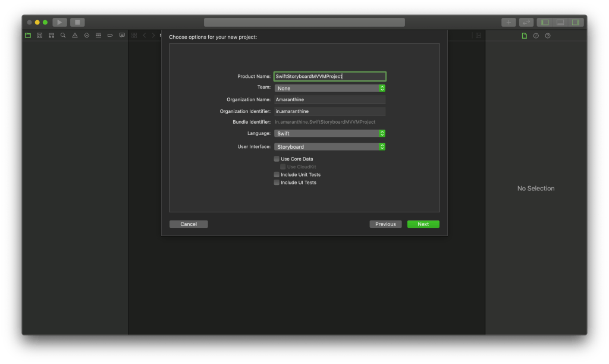Open the Library plus button
This screenshot has height=364, width=609.
(508, 23)
